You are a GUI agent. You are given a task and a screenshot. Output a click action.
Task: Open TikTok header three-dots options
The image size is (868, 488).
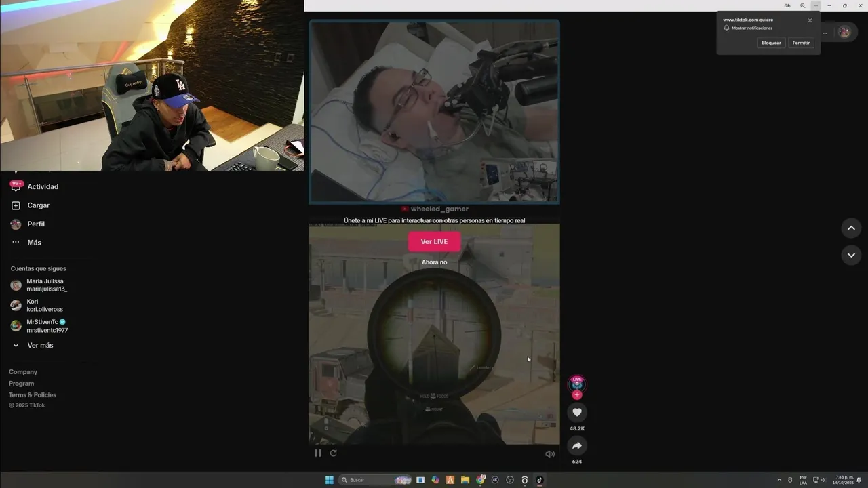[x=825, y=33]
